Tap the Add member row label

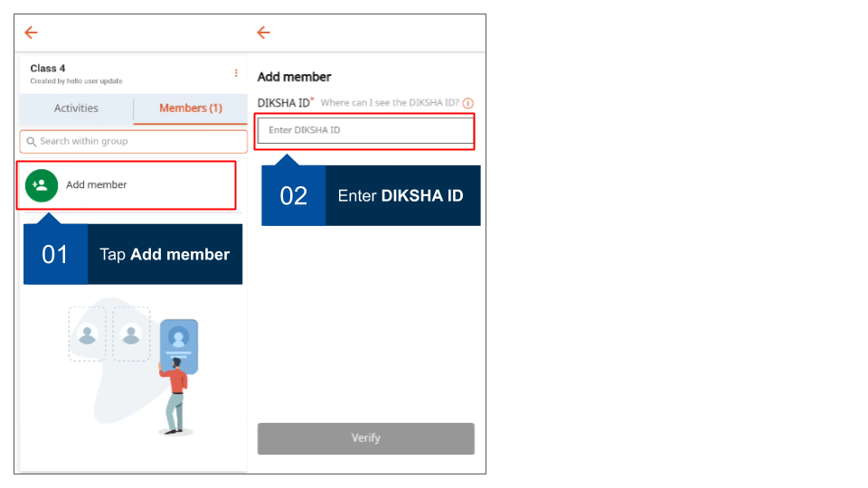click(x=97, y=184)
